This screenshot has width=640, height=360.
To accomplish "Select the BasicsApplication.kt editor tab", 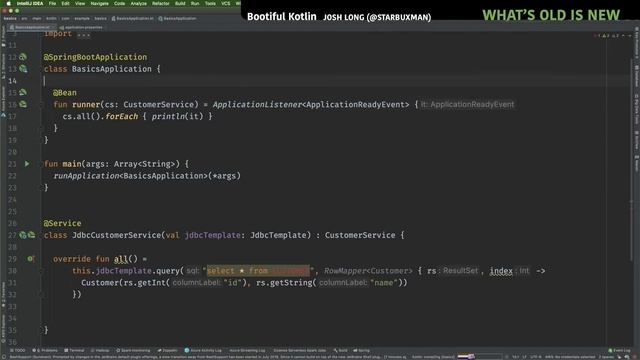I will pos(31,27).
